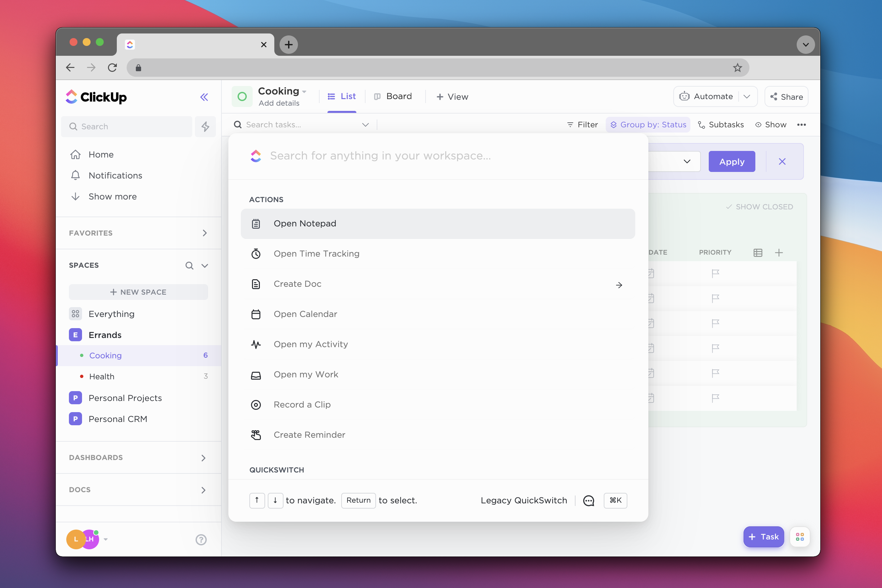882x588 pixels.
Task: Click the lightning bolt quick actions icon
Action: tap(205, 127)
